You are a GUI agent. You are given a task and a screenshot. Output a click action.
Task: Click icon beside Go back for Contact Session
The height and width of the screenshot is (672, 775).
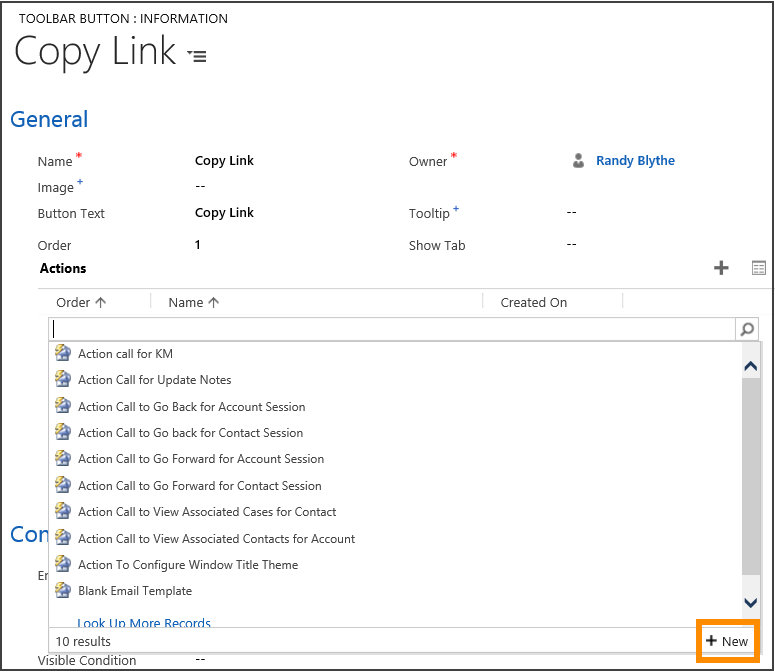[63, 432]
